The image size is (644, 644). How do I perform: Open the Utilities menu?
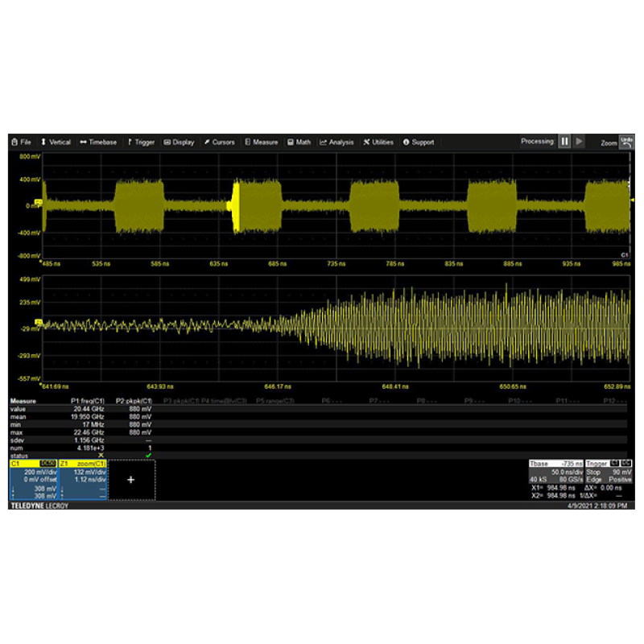[x=378, y=142]
